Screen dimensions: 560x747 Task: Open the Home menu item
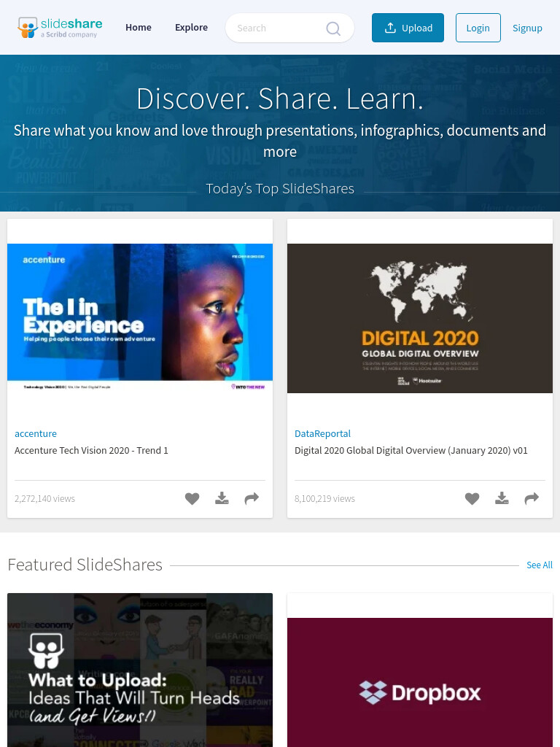click(x=139, y=28)
